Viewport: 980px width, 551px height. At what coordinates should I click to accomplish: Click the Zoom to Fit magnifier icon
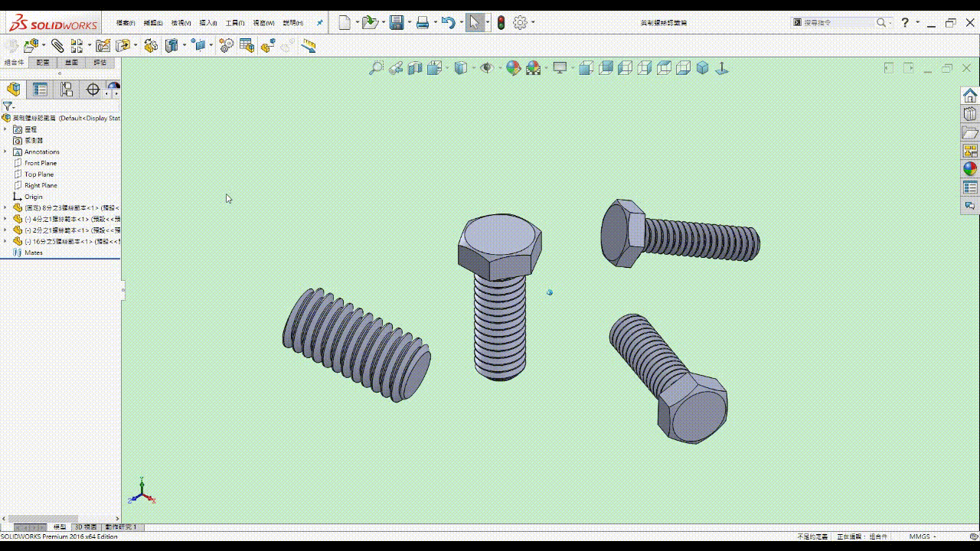point(376,68)
